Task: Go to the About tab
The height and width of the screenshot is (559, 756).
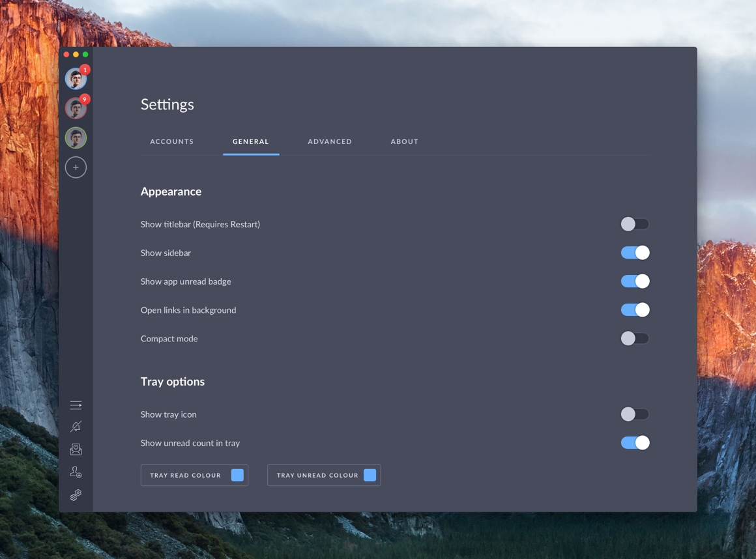Action: click(x=405, y=141)
